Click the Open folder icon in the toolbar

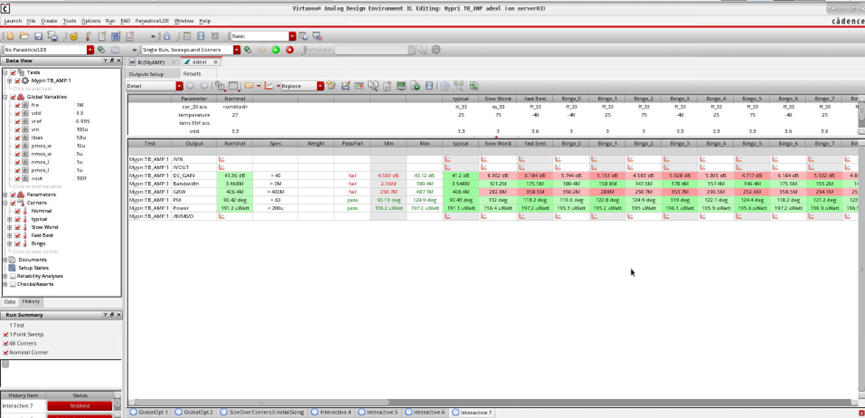24,36
